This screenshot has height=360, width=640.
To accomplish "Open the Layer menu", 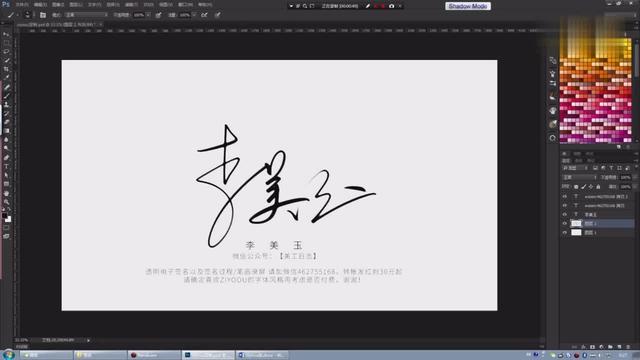I will pos(76,5).
